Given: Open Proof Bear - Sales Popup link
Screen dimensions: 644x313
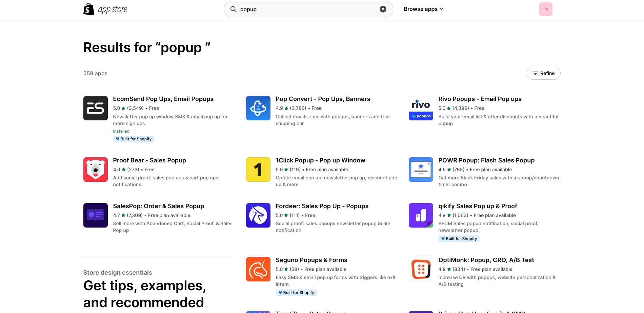Looking at the screenshot, I should pos(149,160).
